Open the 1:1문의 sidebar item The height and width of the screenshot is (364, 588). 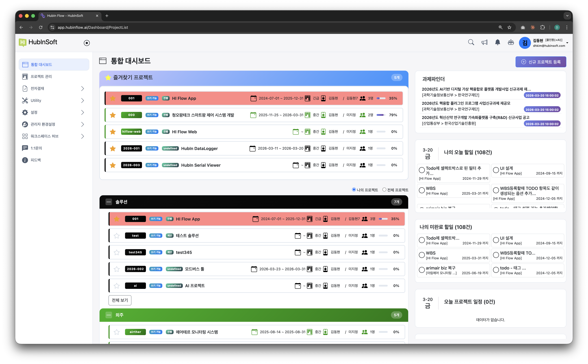pos(36,148)
